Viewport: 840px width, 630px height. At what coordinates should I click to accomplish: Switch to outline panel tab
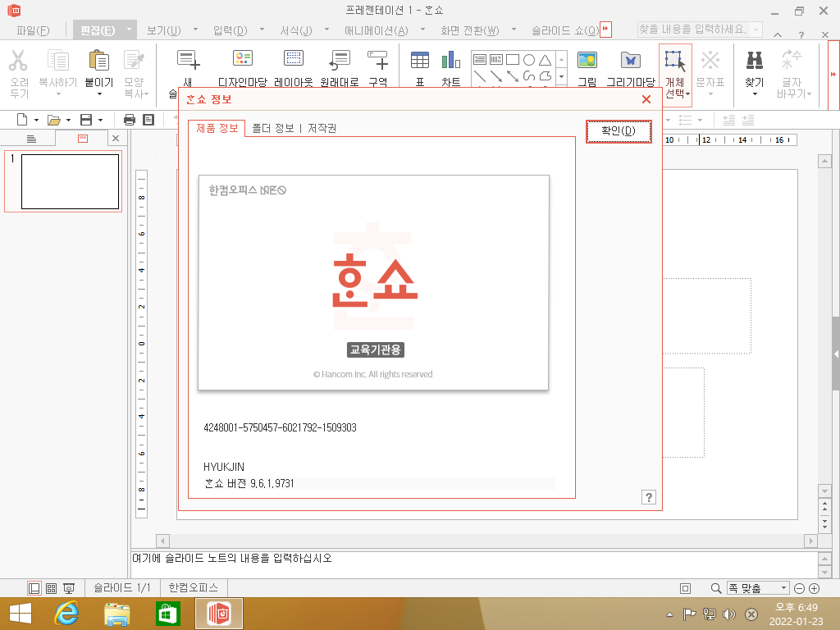click(x=31, y=139)
